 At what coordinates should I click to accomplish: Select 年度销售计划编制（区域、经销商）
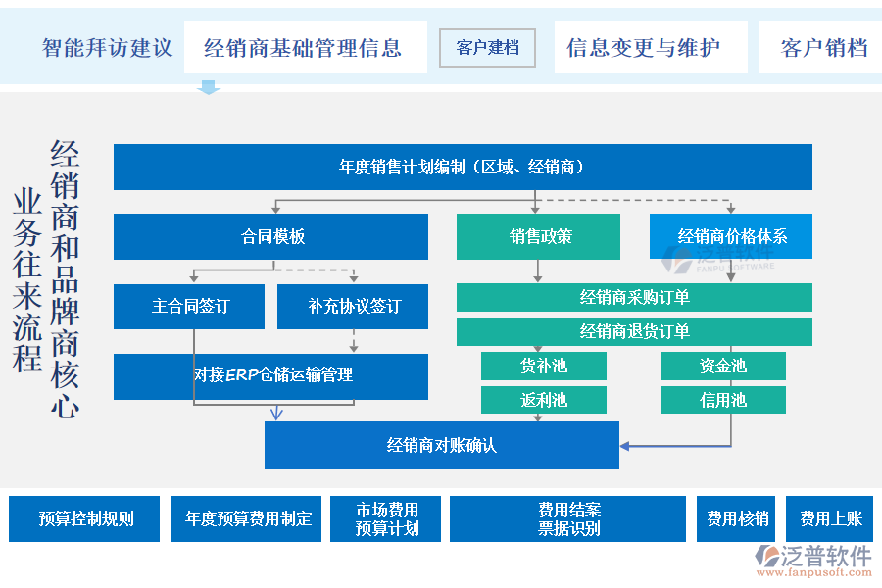click(x=464, y=167)
